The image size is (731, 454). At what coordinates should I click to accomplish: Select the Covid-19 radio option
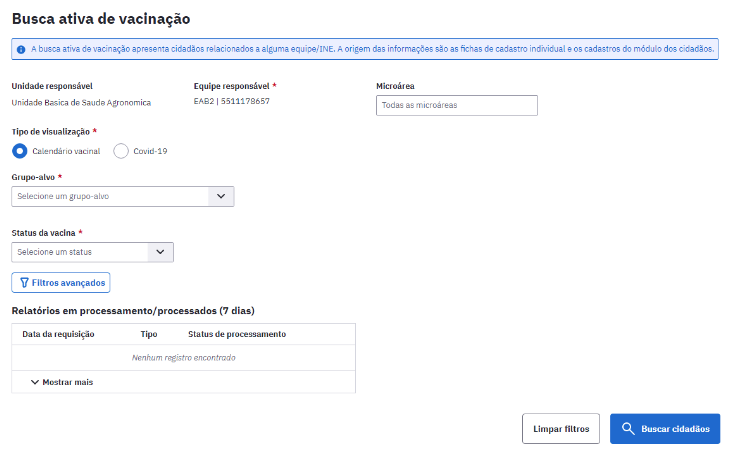coord(121,151)
